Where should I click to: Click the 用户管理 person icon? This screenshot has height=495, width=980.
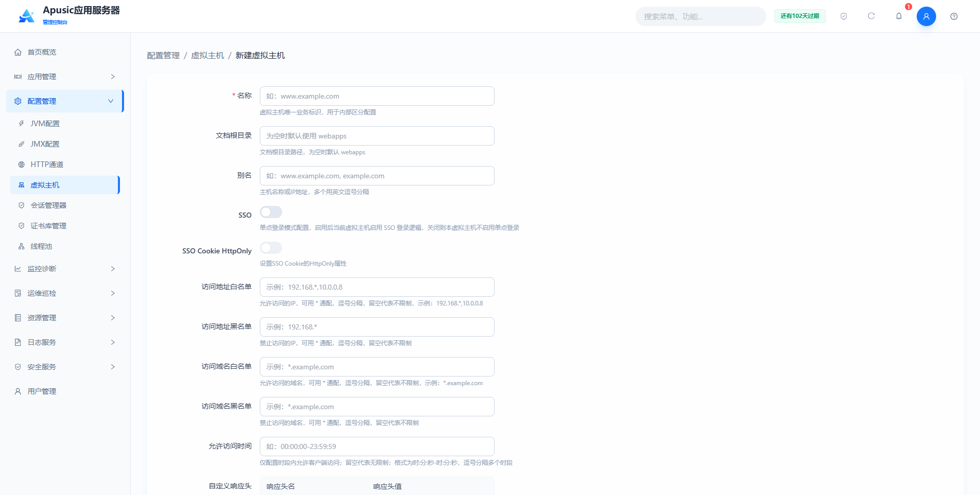click(x=18, y=391)
